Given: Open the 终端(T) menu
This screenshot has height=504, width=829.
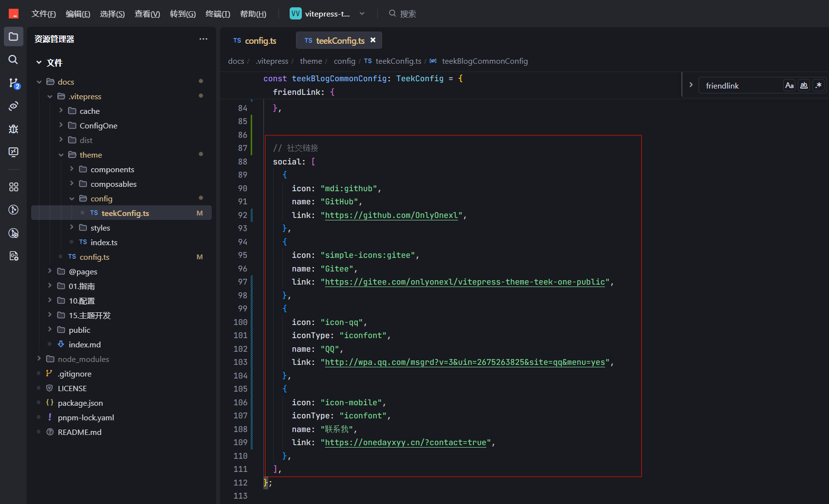Looking at the screenshot, I should (218, 14).
